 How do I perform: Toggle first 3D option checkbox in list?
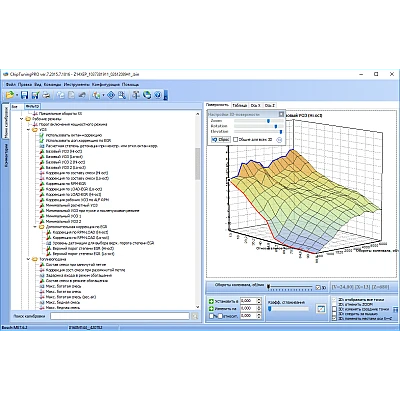(x=334, y=300)
